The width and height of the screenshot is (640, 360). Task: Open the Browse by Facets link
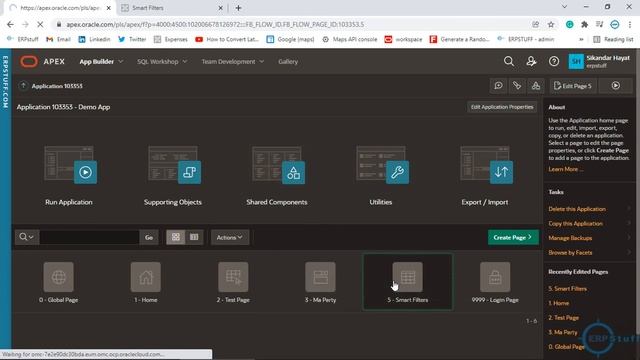tap(570, 253)
